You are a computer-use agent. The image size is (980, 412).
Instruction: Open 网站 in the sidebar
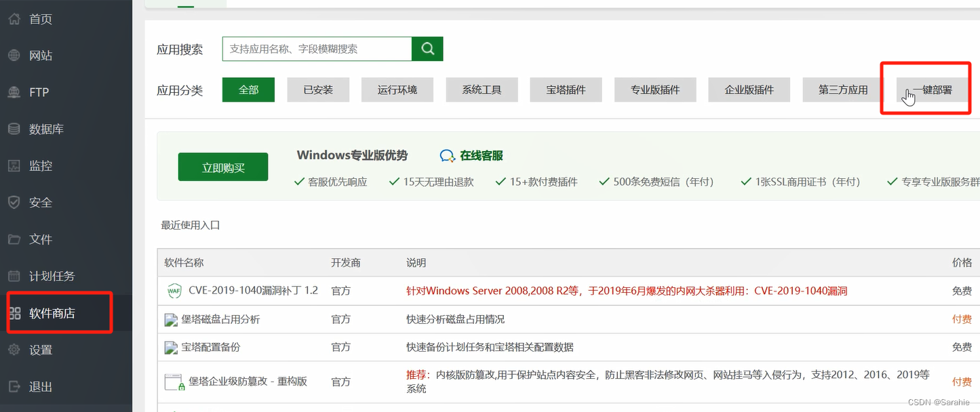coord(41,56)
